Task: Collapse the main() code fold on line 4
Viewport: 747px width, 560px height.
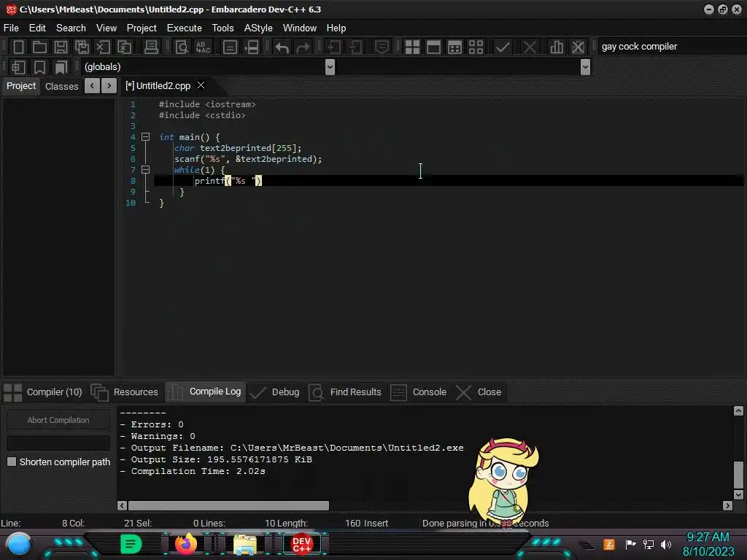Action: pos(146,137)
